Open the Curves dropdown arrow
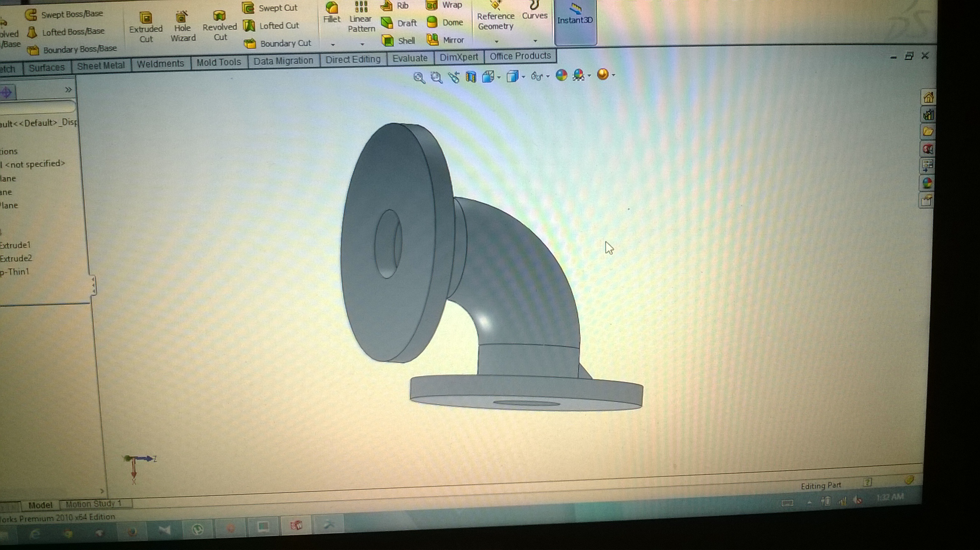This screenshot has height=550, width=980. click(535, 41)
